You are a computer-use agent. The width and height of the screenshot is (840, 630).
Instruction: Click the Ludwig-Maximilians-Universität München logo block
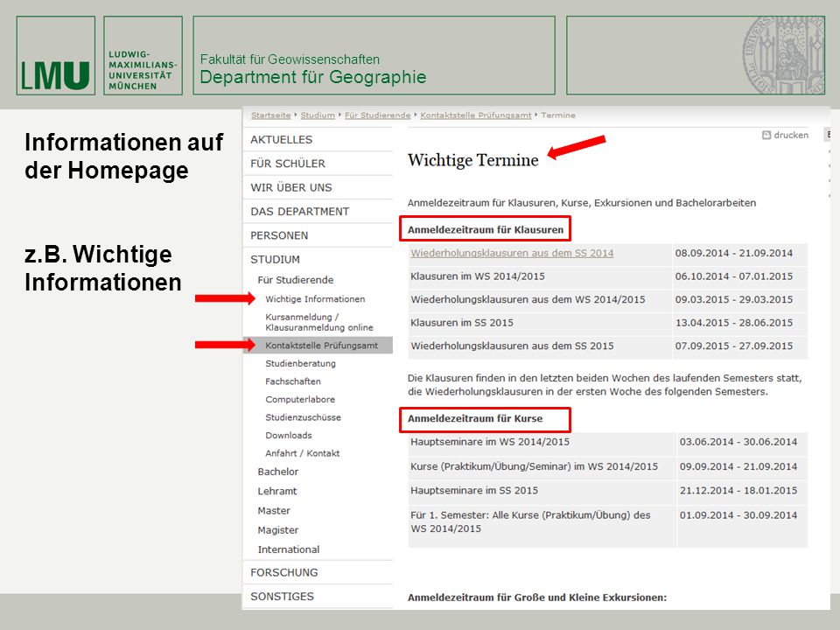(x=143, y=56)
